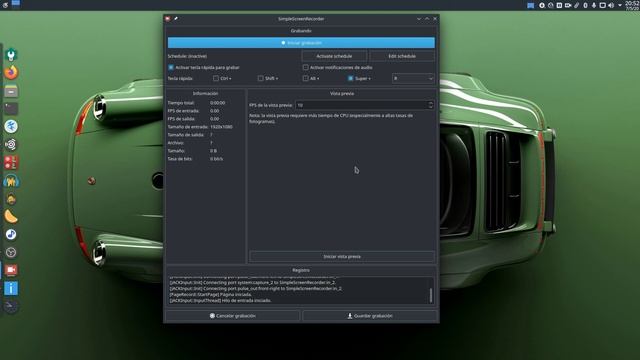Click the clock in the top panel

[x=632, y=5]
